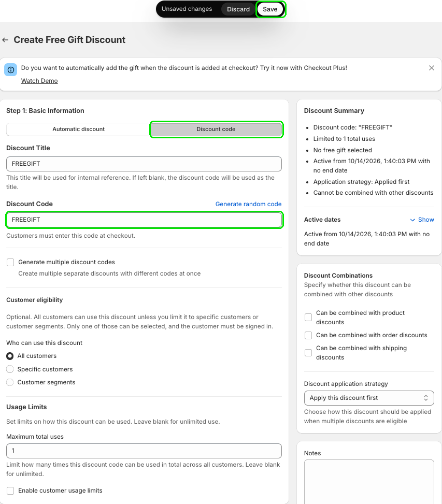Click 'Cannot be combined with other discounts' text
Image resolution: width=442 pixels, height=504 pixels.
[x=373, y=193]
